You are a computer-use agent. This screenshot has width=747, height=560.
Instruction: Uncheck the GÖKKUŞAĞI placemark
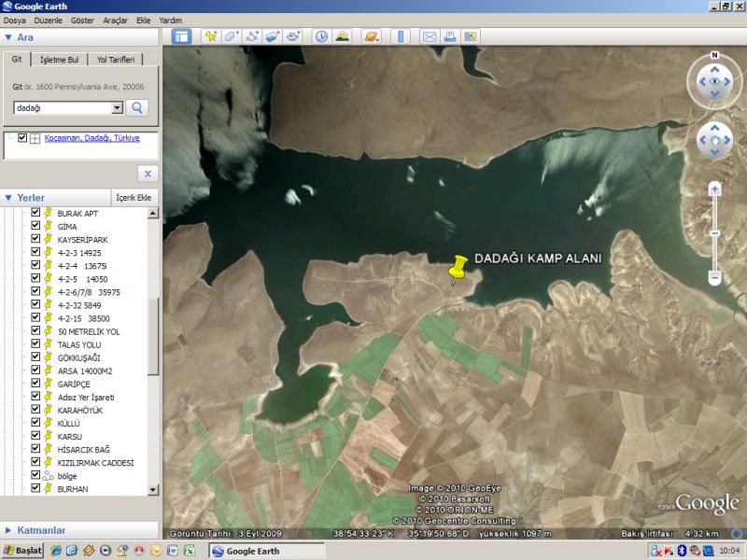pos(35,357)
